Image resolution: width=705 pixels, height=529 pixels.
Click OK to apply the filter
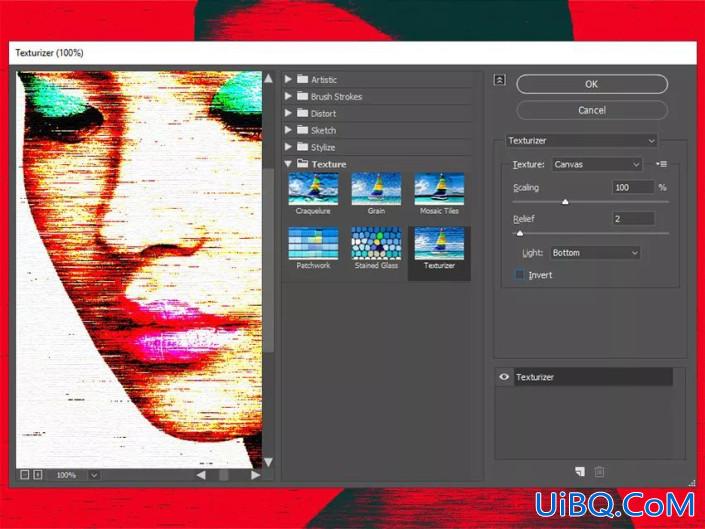[592, 84]
